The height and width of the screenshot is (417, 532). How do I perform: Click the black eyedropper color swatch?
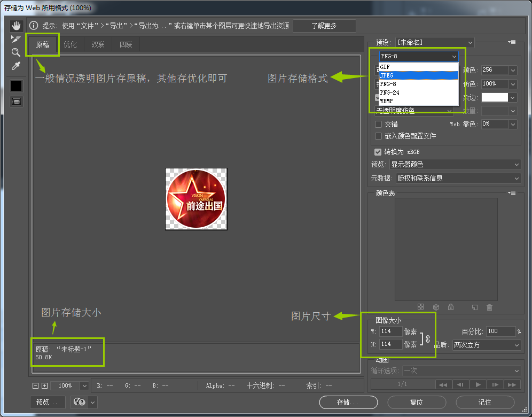point(16,86)
